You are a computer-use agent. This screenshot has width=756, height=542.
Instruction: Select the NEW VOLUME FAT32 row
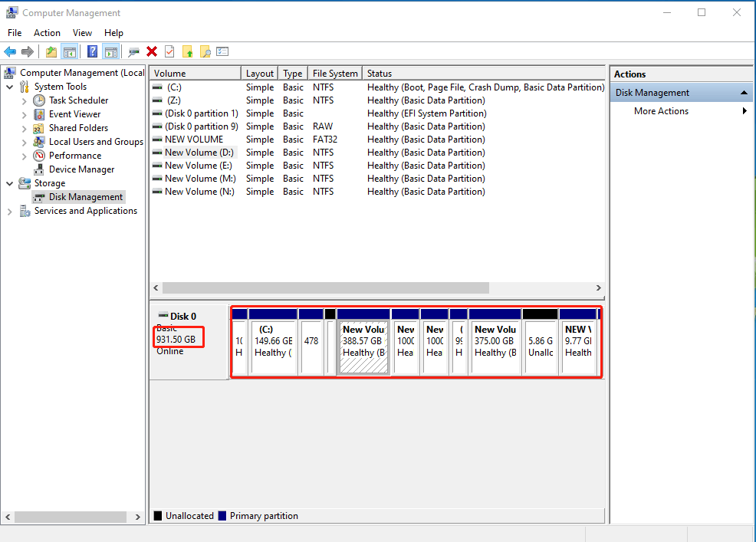(x=377, y=140)
